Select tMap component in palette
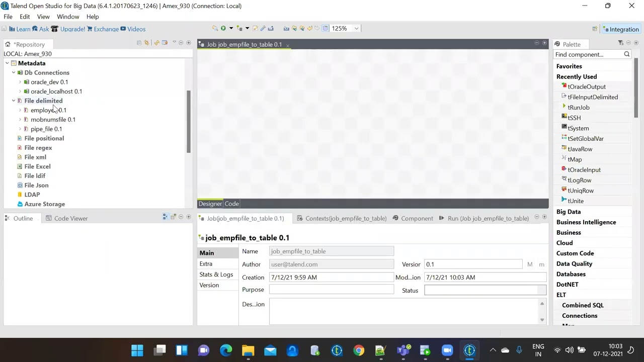Image resolution: width=644 pixels, height=362 pixels. click(x=575, y=159)
